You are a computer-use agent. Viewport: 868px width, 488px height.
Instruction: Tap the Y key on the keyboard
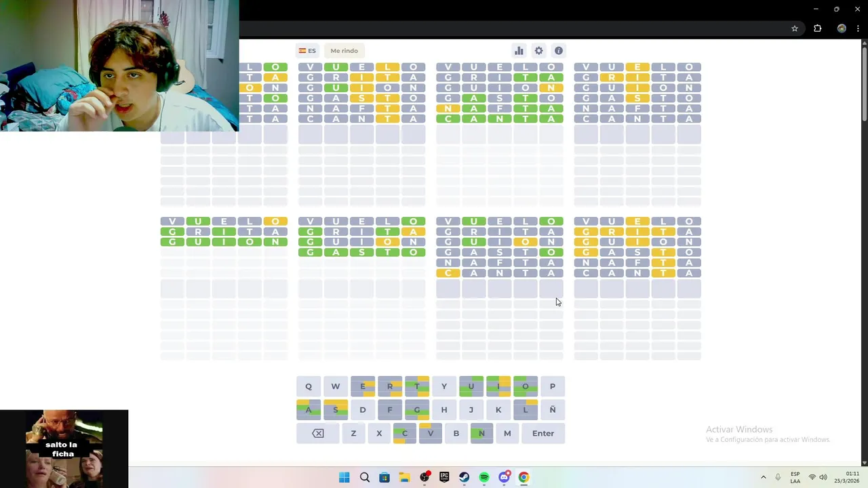click(444, 386)
